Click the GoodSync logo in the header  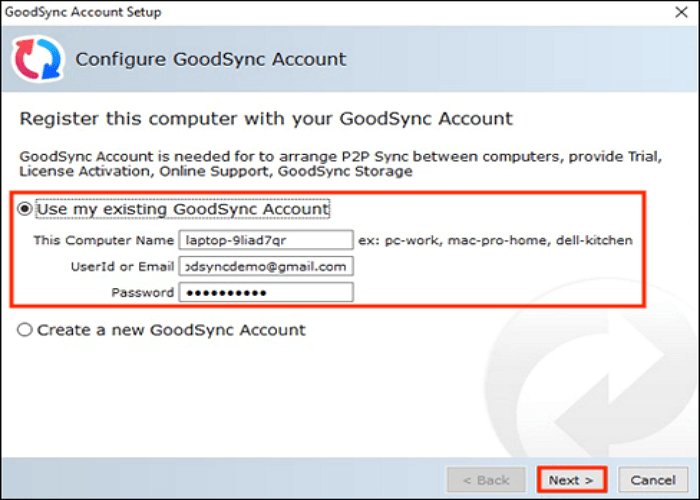(x=36, y=59)
